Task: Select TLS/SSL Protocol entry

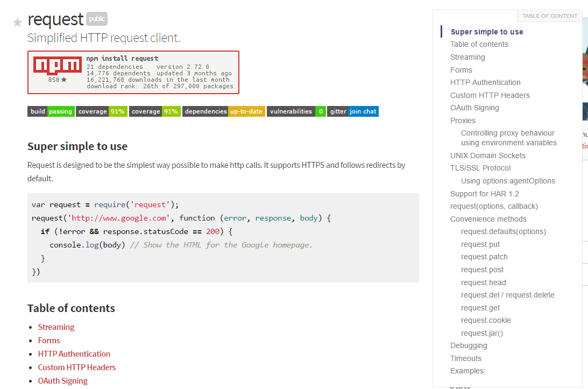Action: pos(480,168)
